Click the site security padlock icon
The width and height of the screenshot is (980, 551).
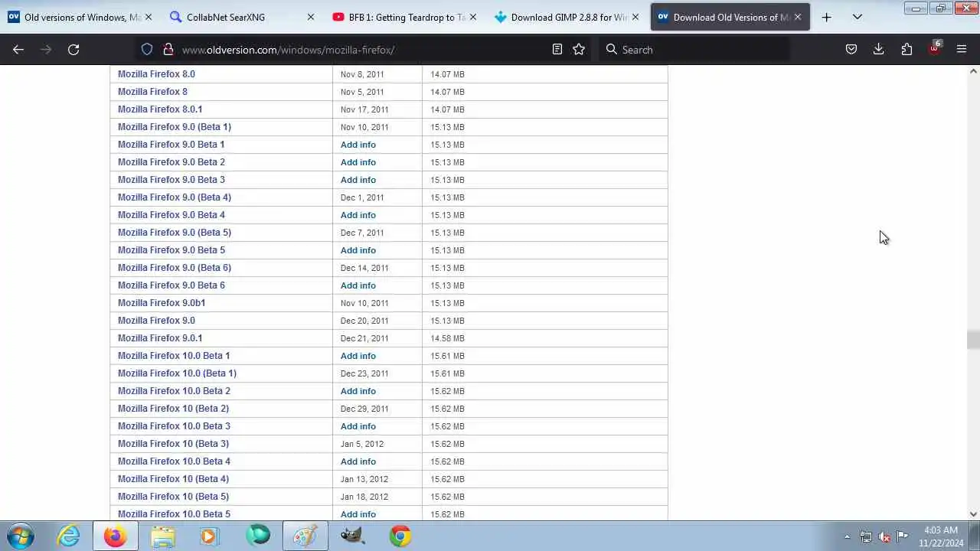click(168, 50)
